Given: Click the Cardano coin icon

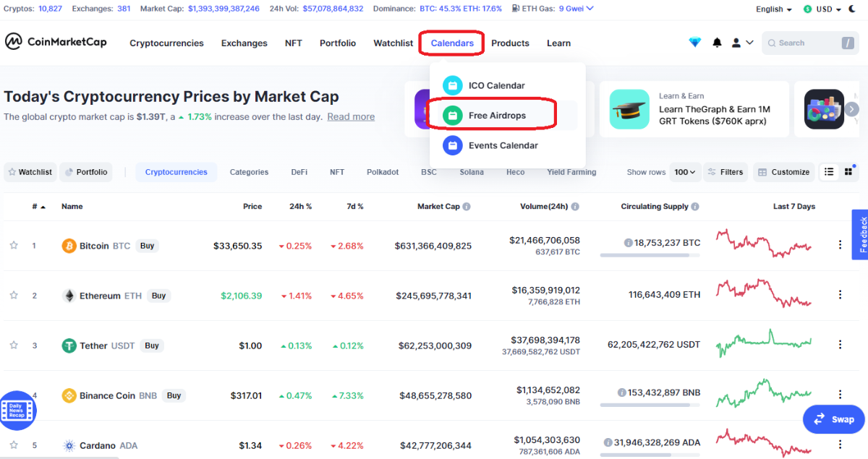Looking at the screenshot, I should click(x=69, y=445).
